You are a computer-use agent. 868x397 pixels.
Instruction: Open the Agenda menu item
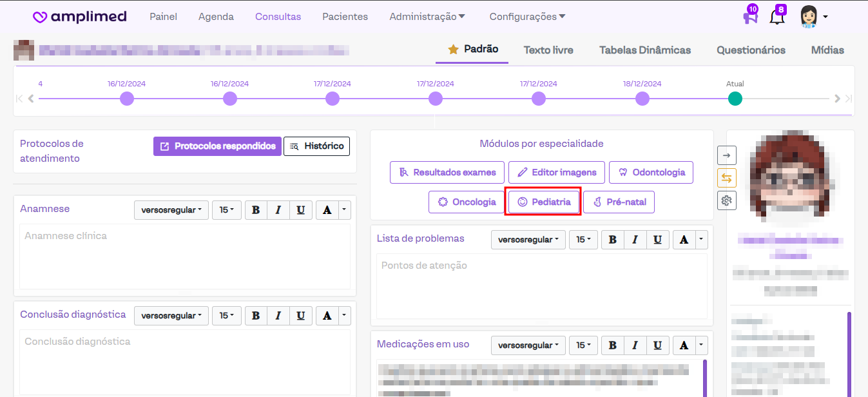coord(216,17)
